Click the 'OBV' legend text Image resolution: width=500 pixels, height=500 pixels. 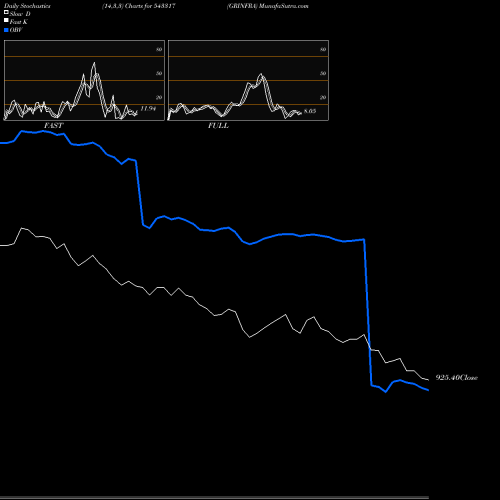16,30
